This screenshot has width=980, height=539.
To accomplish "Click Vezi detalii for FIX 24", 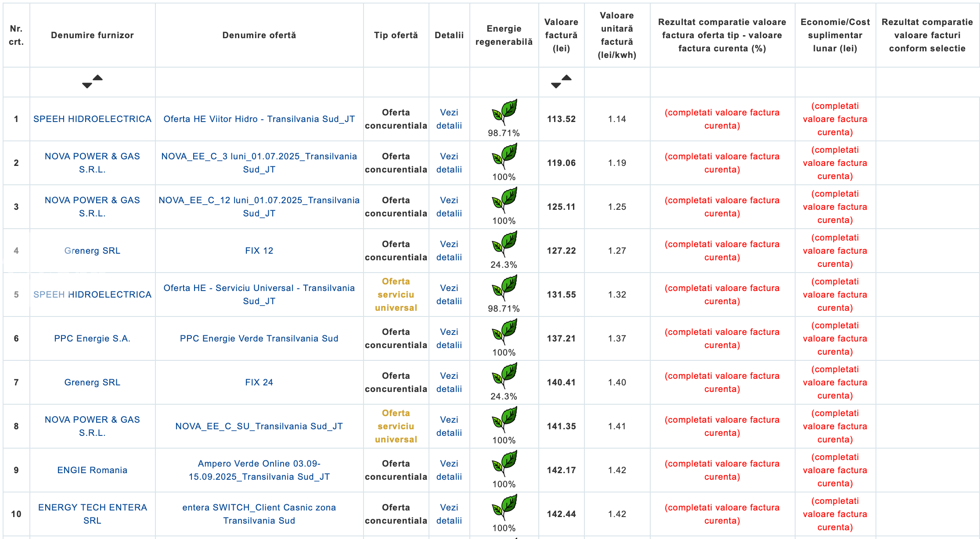I will [449, 382].
